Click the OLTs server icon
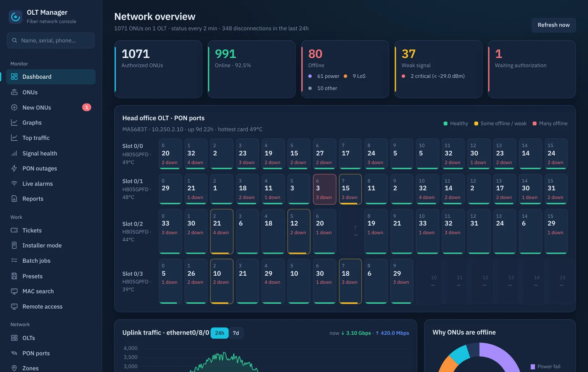Viewport: 588px width, 372px height. (14, 338)
